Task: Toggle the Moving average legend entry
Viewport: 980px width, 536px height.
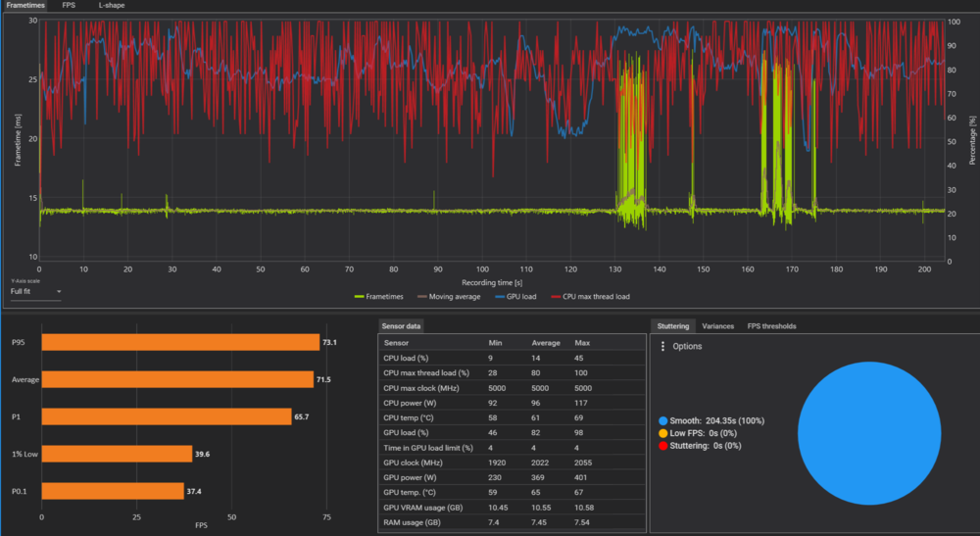Action: tap(450, 296)
